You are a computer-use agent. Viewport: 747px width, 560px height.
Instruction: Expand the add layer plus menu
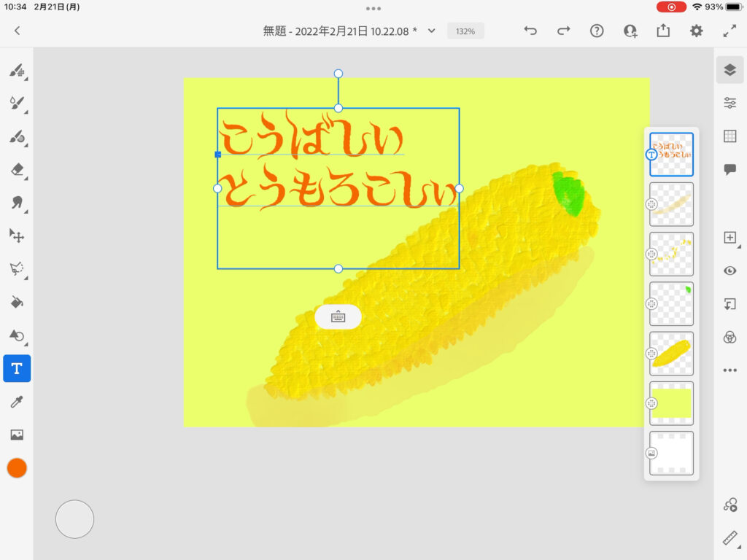point(729,238)
